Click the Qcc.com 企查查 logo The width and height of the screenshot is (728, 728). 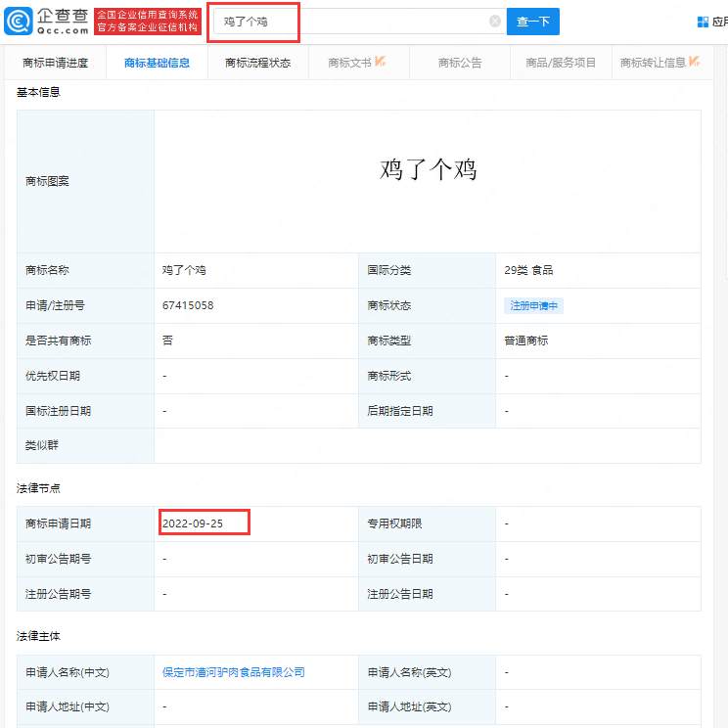pos(47,21)
